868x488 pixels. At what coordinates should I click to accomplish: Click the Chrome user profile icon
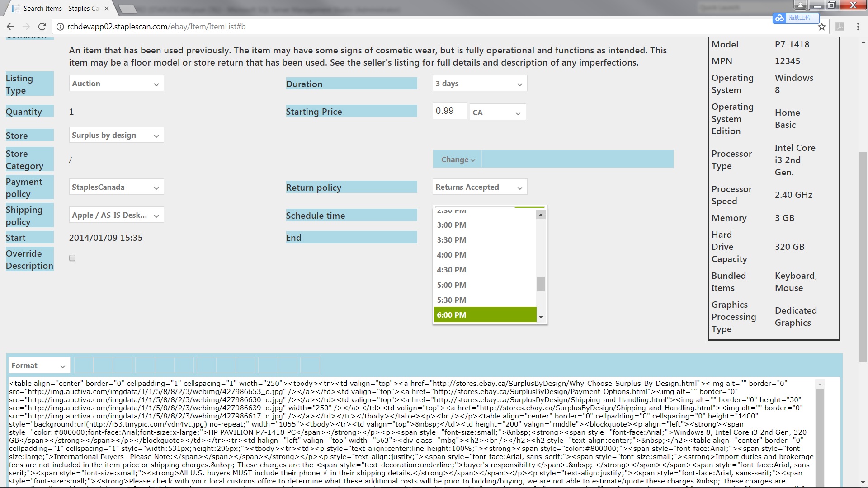pyautogui.click(x=800, y=5)
